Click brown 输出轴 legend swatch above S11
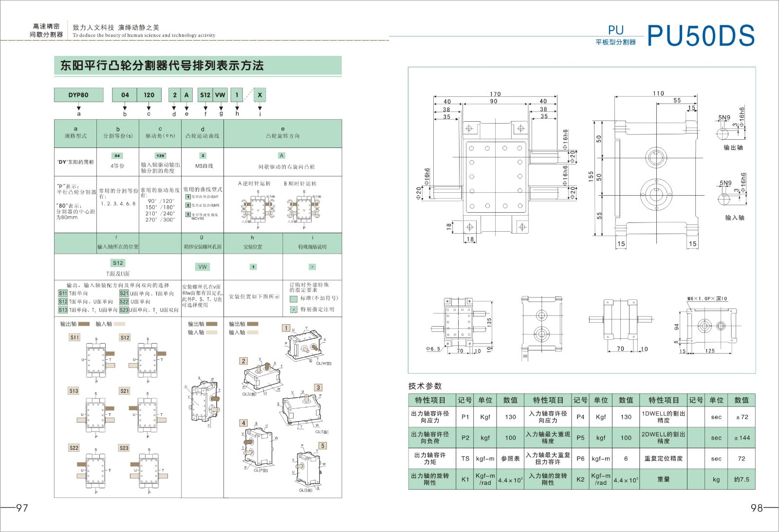 point(84,324)
